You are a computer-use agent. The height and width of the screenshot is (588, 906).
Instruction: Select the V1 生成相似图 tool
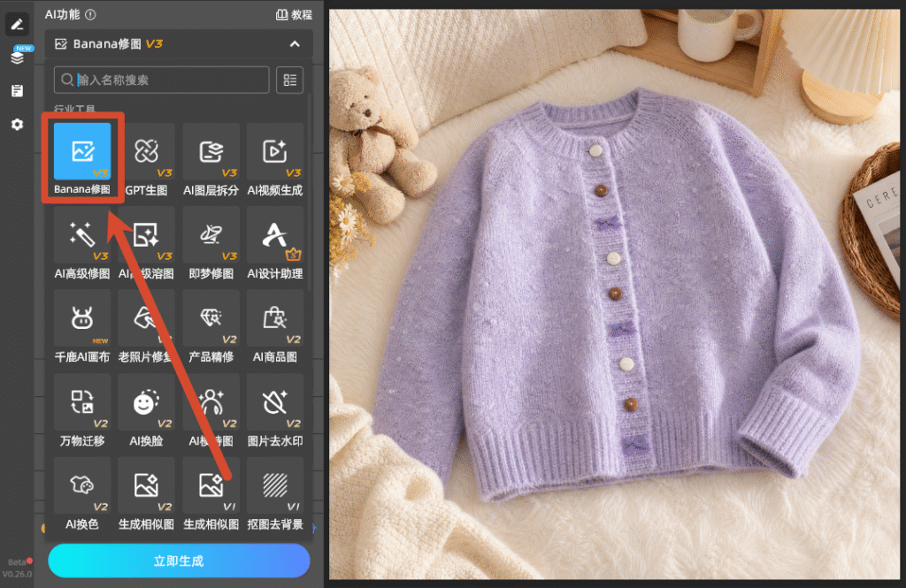pyautogui.click(x=211, y=485)
